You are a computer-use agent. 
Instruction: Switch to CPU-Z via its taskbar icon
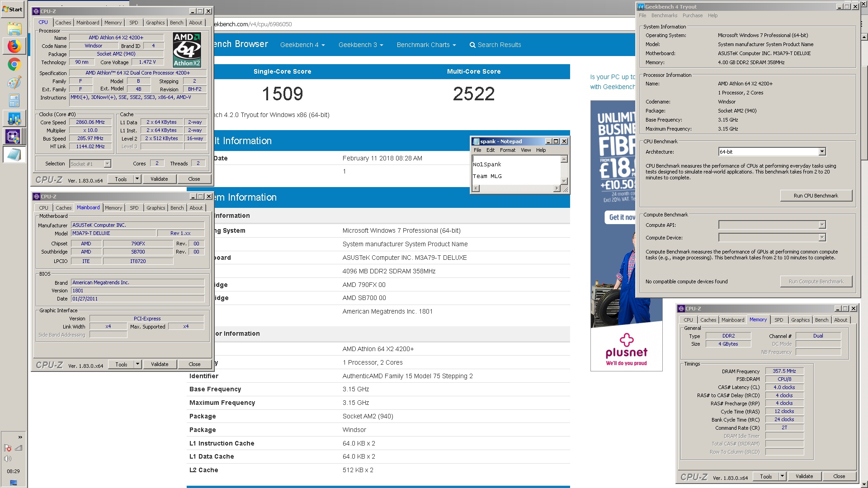click(x=13, y=136)
